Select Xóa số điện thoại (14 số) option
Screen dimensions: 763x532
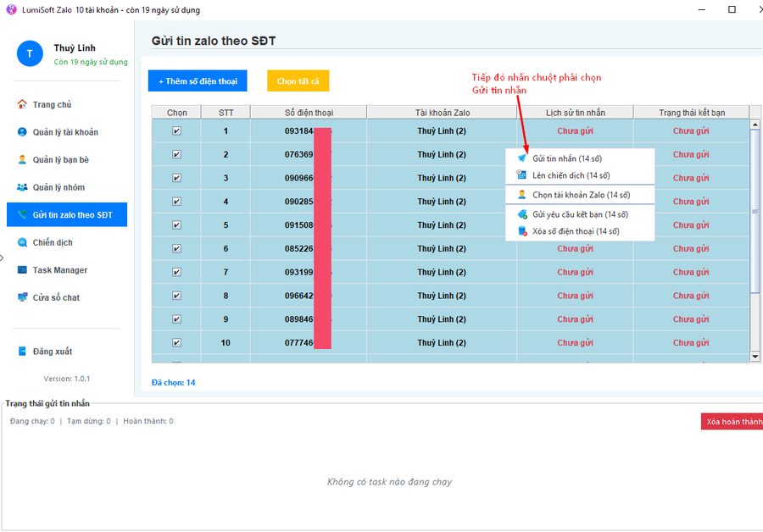[x=575, y=231]
